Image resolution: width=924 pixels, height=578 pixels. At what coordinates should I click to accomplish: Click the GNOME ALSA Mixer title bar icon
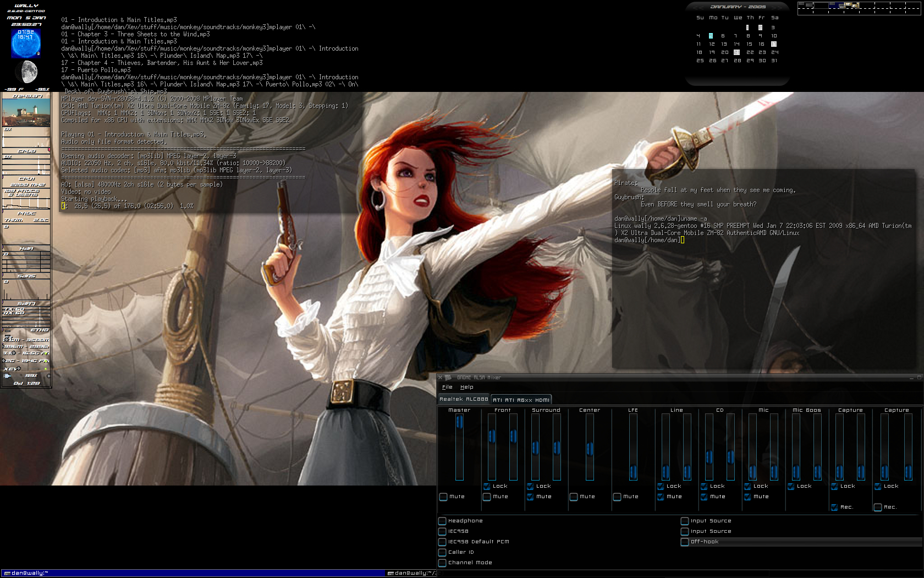tap(448, 378)
